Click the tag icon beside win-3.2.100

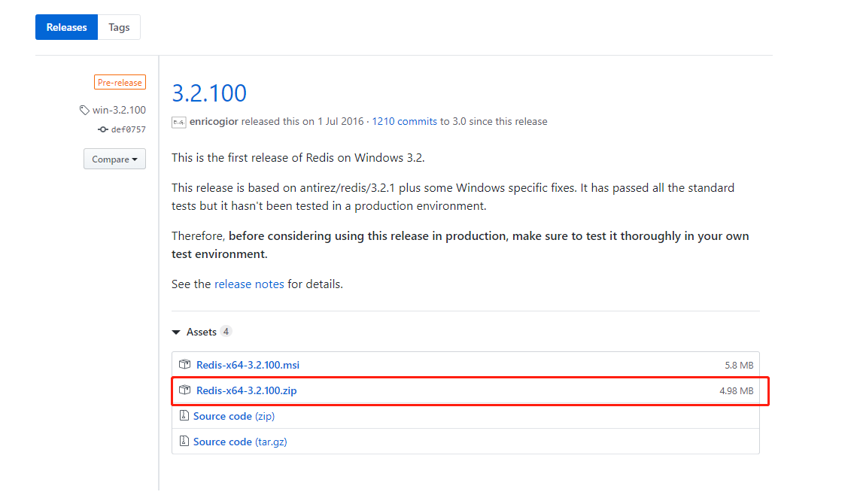coord(84,111)
